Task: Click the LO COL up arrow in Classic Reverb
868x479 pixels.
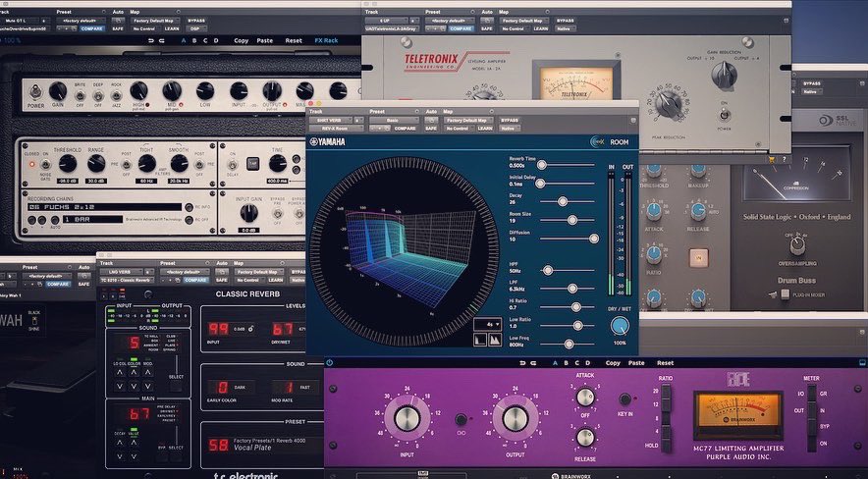Action: point(120,373)
